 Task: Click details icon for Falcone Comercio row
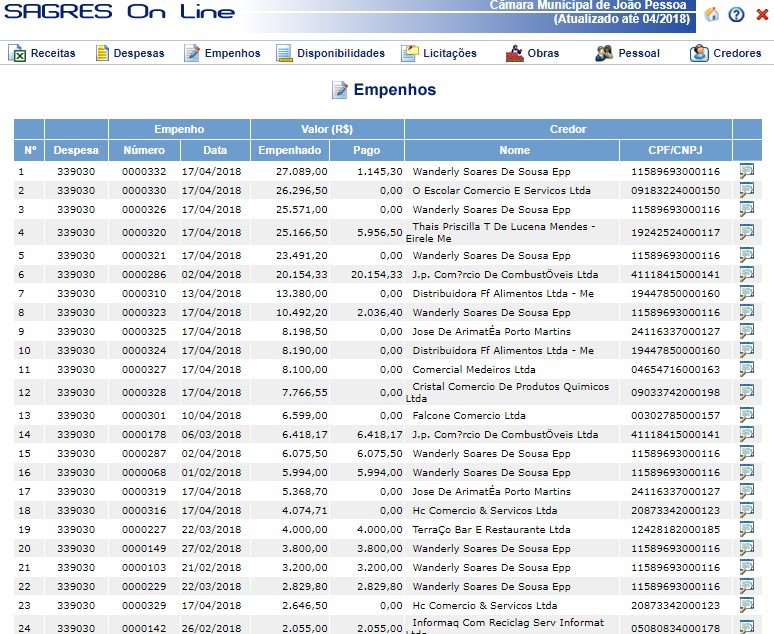click(746, 416)
